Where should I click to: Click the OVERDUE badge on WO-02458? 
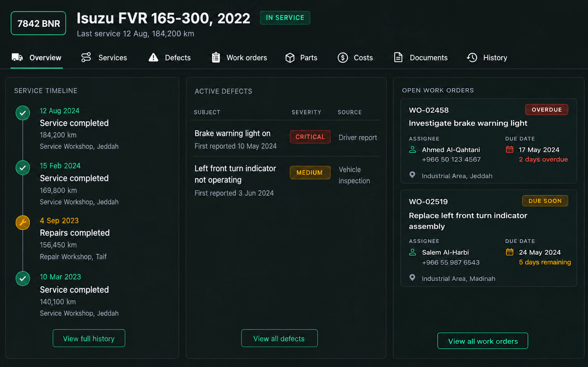pos(547,110)
